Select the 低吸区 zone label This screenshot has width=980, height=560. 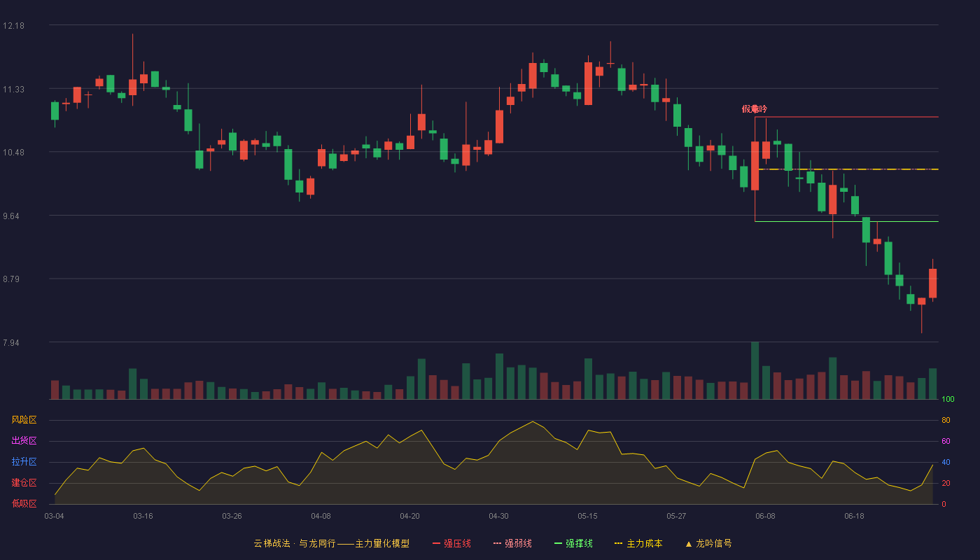point(24,503)
